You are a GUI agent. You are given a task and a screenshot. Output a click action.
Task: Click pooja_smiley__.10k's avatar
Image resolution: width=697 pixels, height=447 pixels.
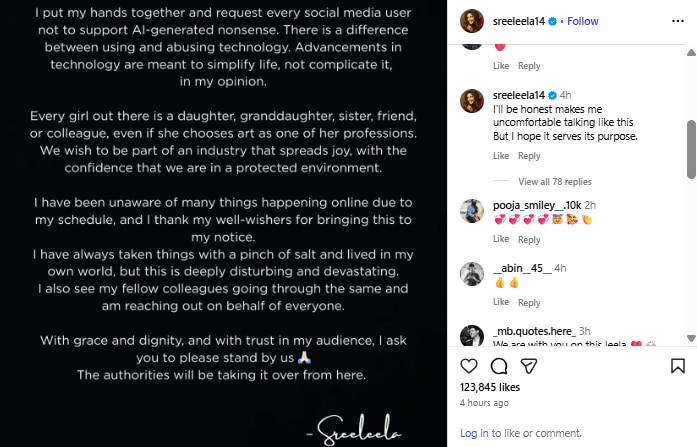tap(472, 210)
